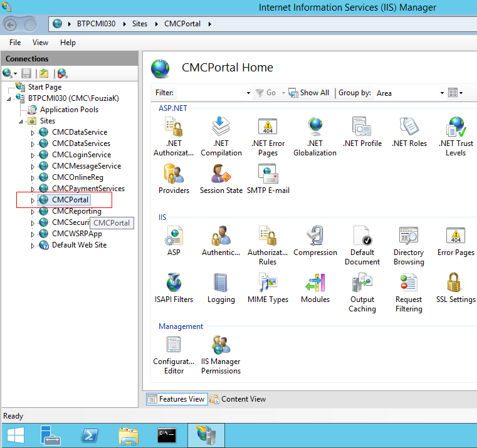Image resolution: width=477 pixels, height=448 pixels.
Task: Click Sites in the breadcrumb path
Action: [x=140, y=24]
